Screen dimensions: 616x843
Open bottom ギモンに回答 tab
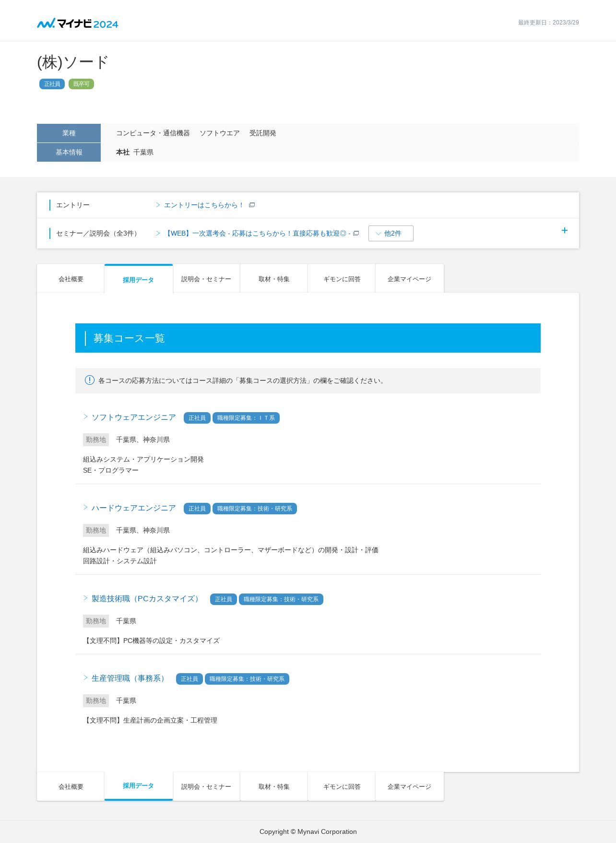[x=342, y=786]
